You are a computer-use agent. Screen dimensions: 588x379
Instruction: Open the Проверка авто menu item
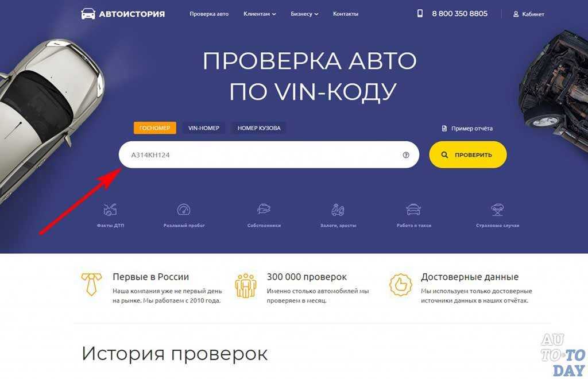tap(209, 14)
